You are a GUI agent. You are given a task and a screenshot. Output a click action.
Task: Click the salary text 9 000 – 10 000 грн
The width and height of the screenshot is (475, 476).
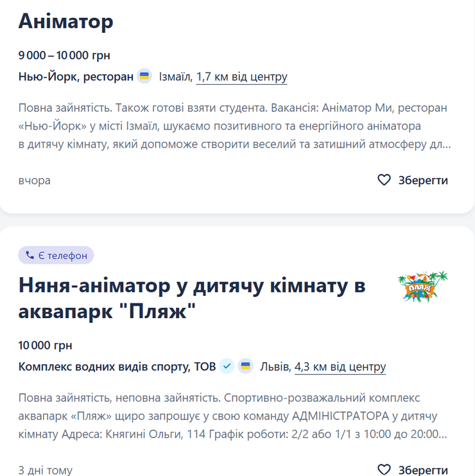point(64,55)
